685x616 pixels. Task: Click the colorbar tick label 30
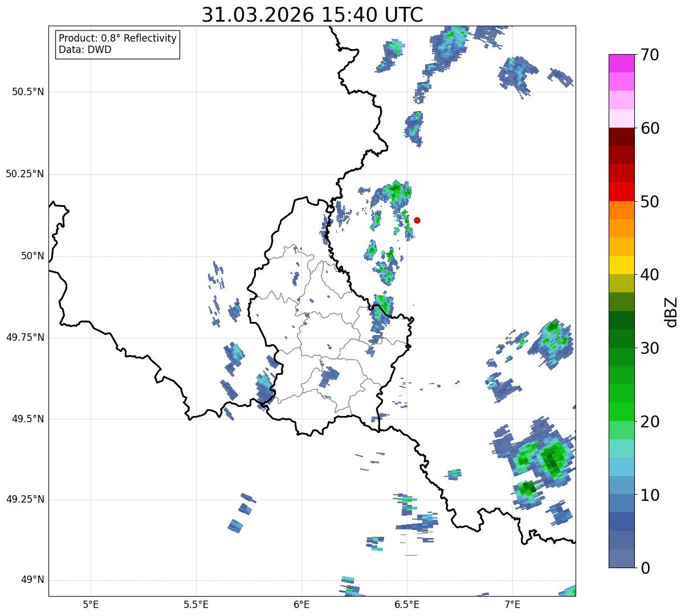click(650, 348)
